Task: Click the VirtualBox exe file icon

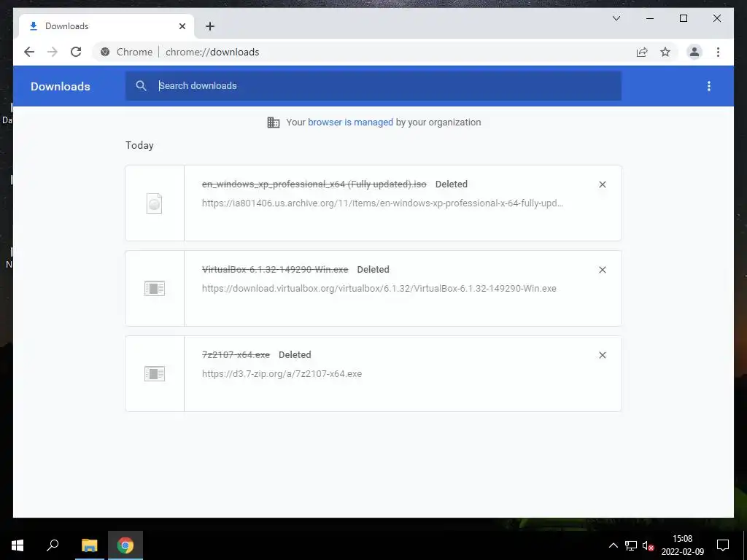Action: [x=155, y=288]
